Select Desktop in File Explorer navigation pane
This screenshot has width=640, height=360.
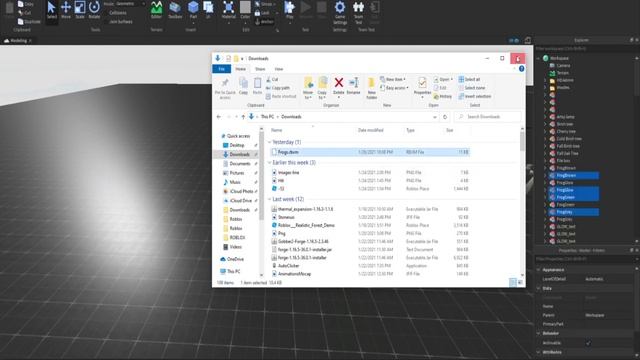pyautogui.click(x=237, y=145)
